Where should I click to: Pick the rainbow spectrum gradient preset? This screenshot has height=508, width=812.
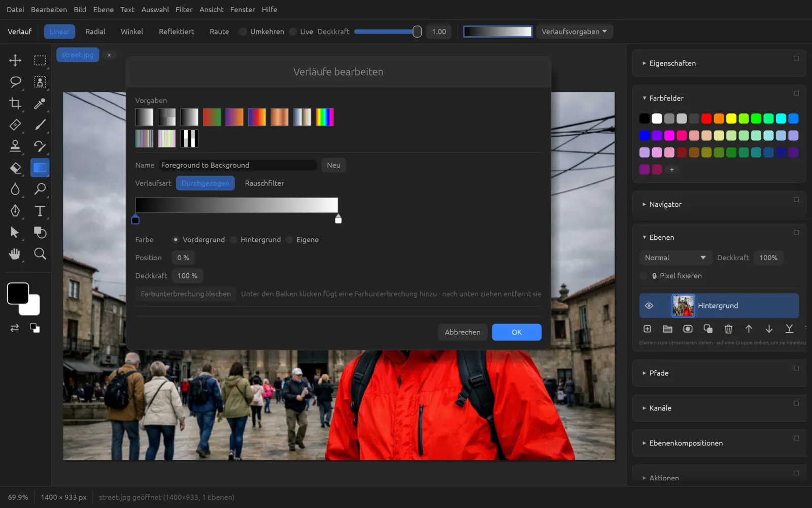point(325,117)
